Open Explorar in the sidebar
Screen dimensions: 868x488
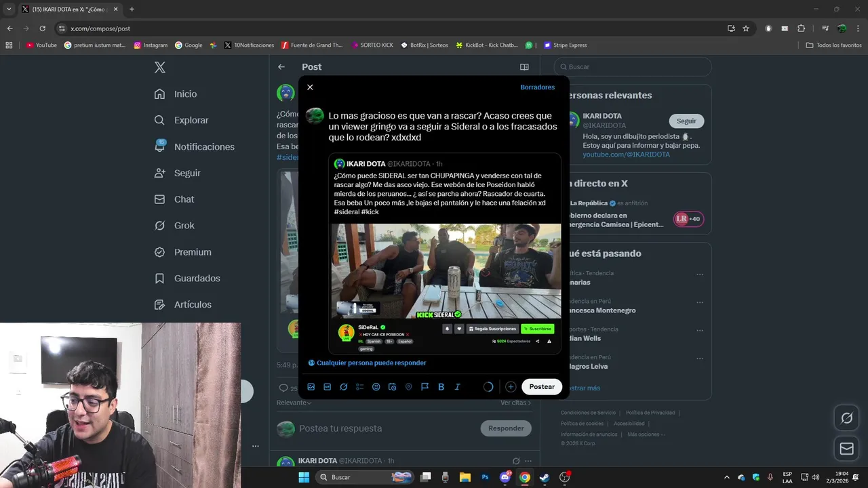[182, 121]
